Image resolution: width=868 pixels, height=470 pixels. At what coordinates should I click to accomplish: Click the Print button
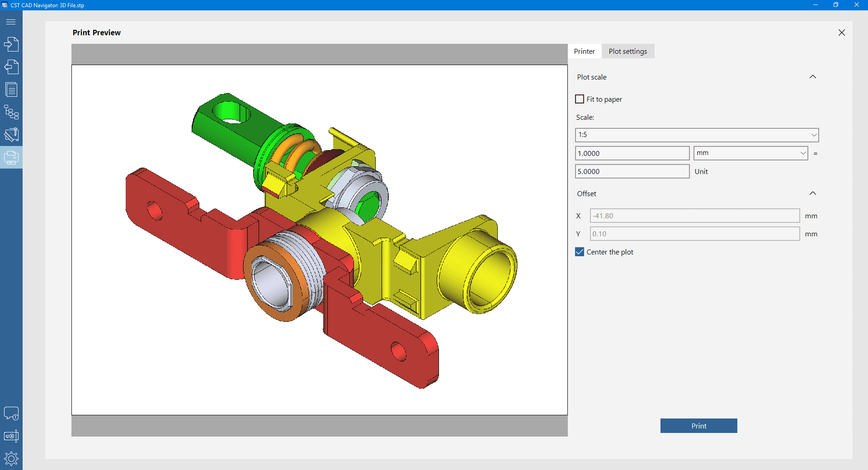point(698,426)
